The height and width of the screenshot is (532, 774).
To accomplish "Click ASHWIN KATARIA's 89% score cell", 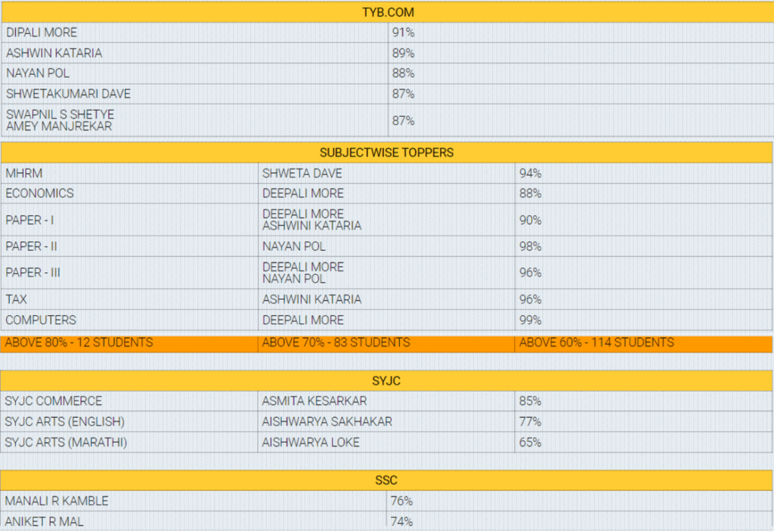I will (581, 53).
